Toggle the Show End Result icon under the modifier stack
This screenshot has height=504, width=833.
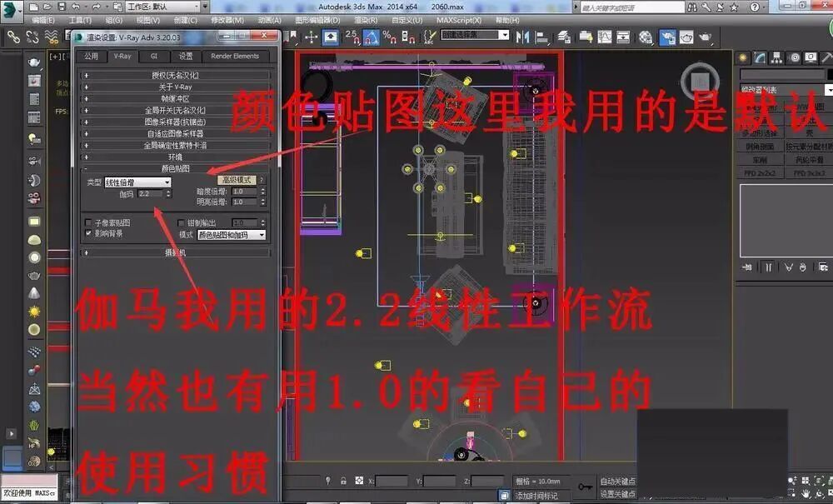(768, 267)
